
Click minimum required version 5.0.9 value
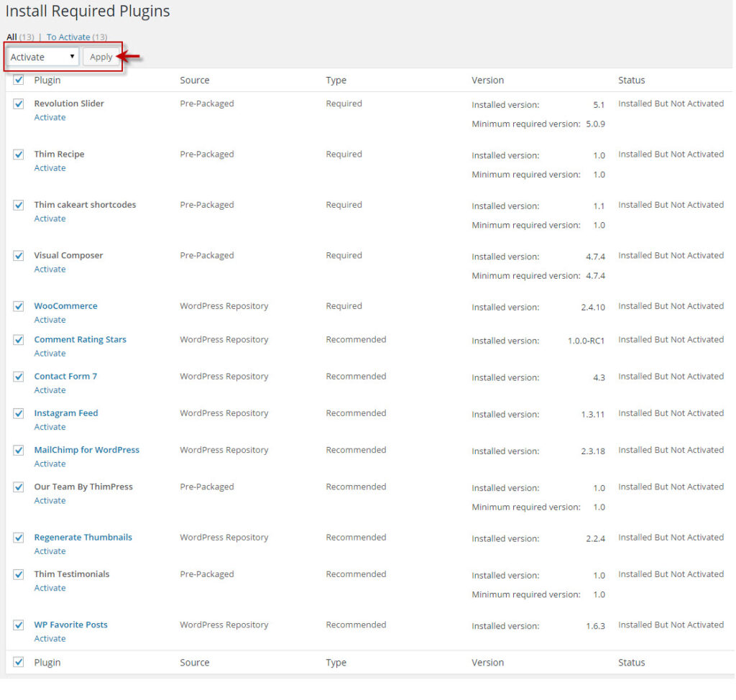click(x=596, y=124)
